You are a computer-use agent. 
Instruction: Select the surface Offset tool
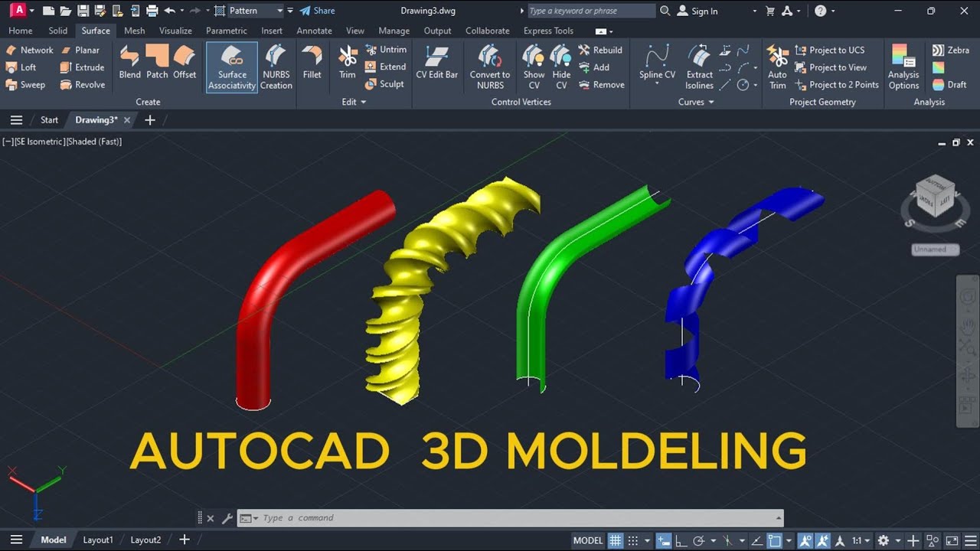[185, 62]
